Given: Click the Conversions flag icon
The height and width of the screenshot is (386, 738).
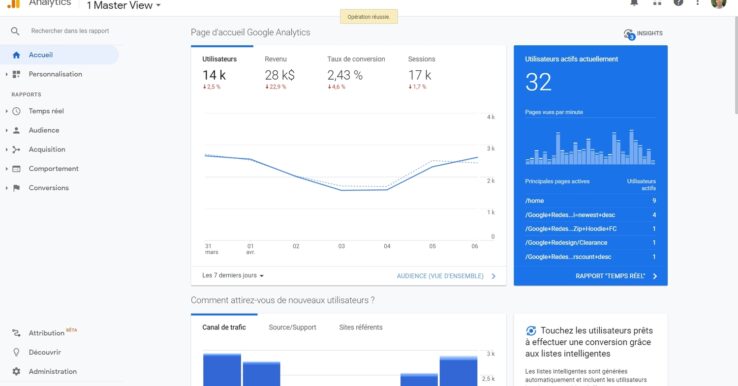Looking at the screenshot, I should click(x=16, y=188).
